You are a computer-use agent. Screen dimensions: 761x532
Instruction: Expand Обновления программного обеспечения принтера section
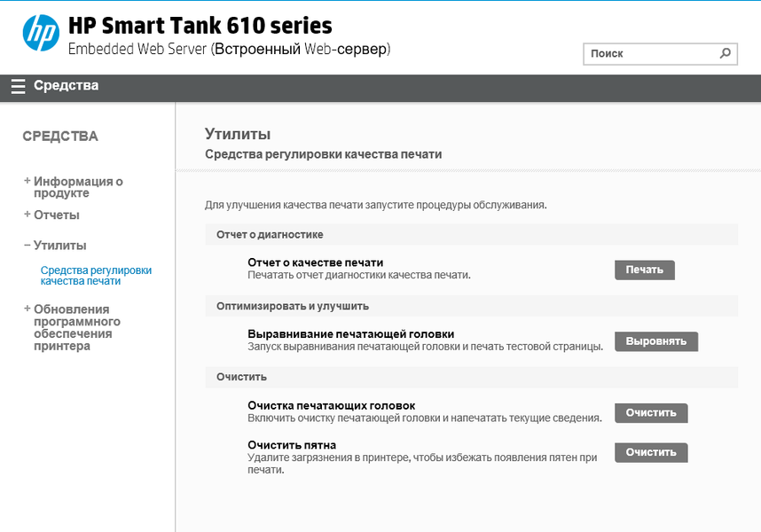click(27, 309)
